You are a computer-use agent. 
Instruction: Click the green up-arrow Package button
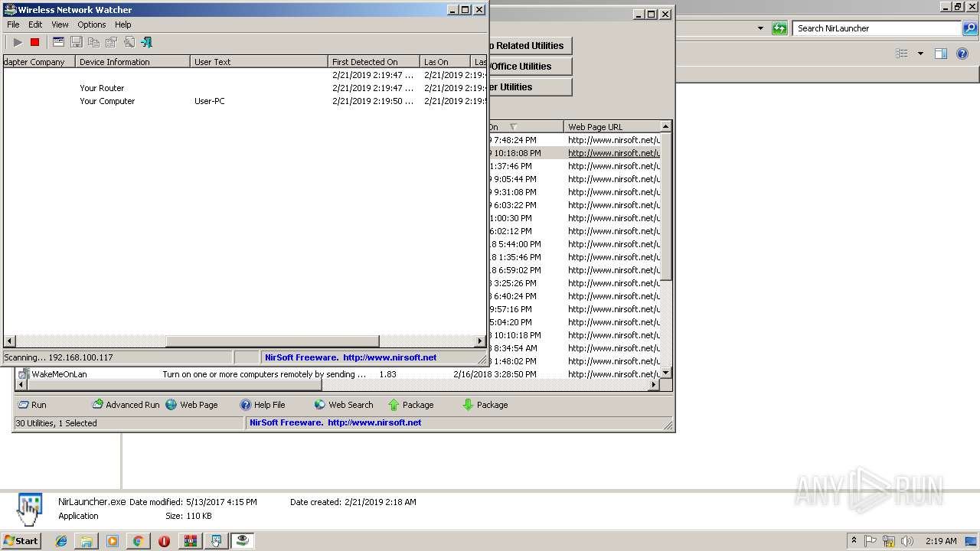(x=410, y=405)
